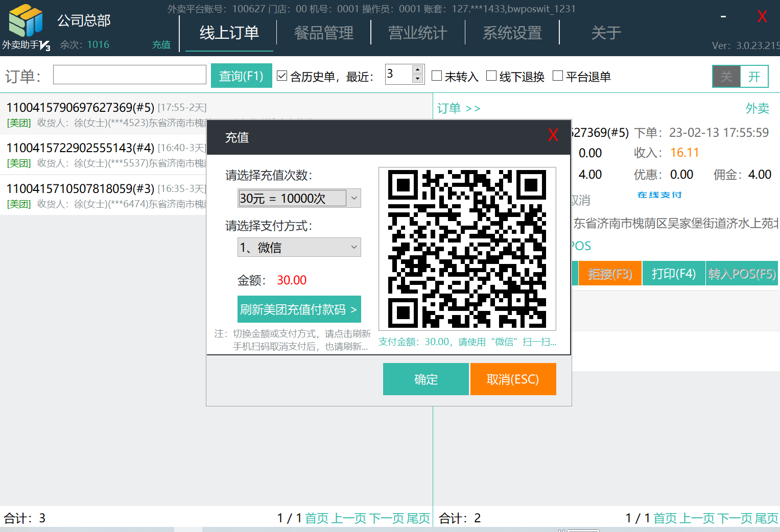
Task: Toggle the 含历史单 checkbox
Action: click(x=282, y=76)
